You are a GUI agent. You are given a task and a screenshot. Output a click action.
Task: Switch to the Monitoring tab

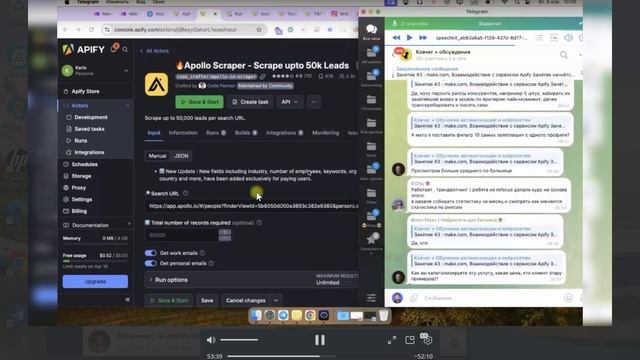(x=325, y=133)
